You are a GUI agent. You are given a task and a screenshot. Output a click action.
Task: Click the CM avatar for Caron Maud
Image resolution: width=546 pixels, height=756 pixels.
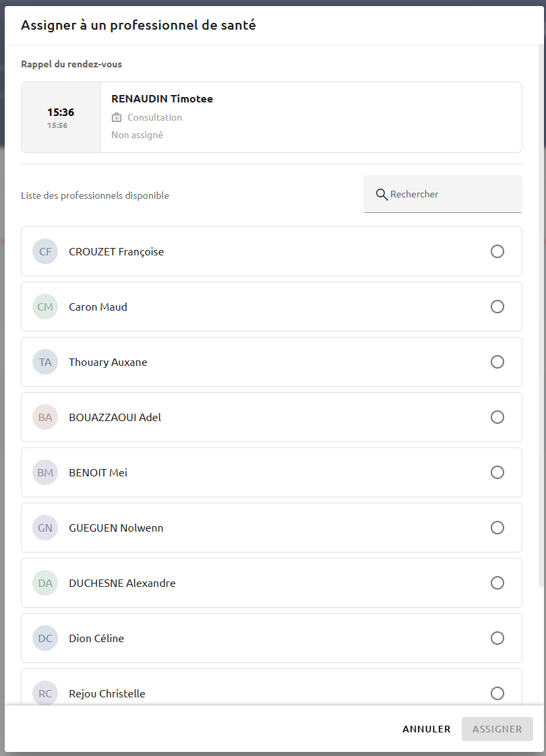pos(45,307)
